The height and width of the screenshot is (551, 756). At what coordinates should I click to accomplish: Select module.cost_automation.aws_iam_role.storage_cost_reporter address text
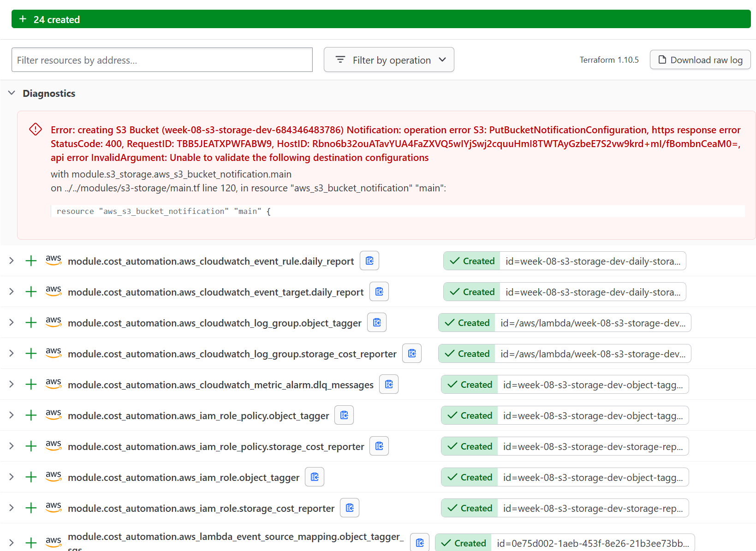tap(201, 508)
